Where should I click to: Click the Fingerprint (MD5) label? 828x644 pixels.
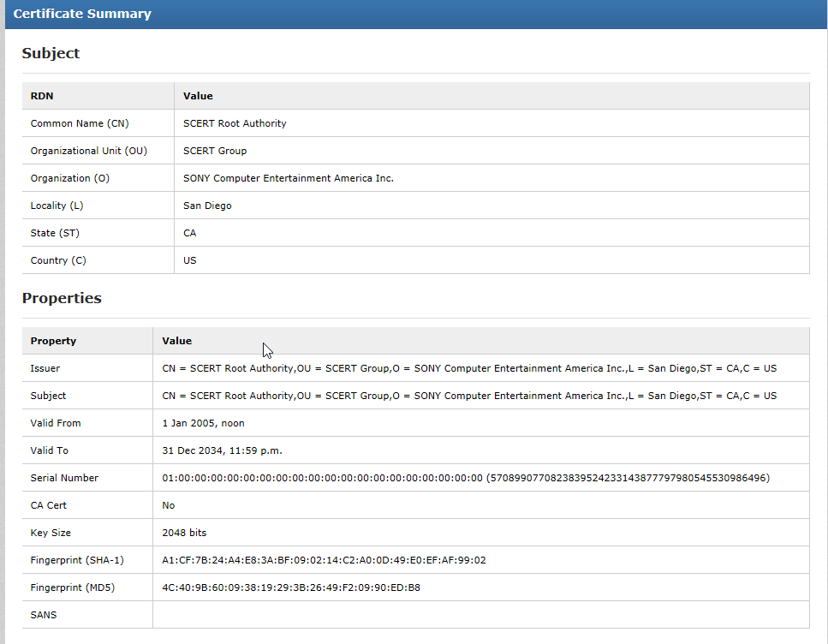(72, 588)
